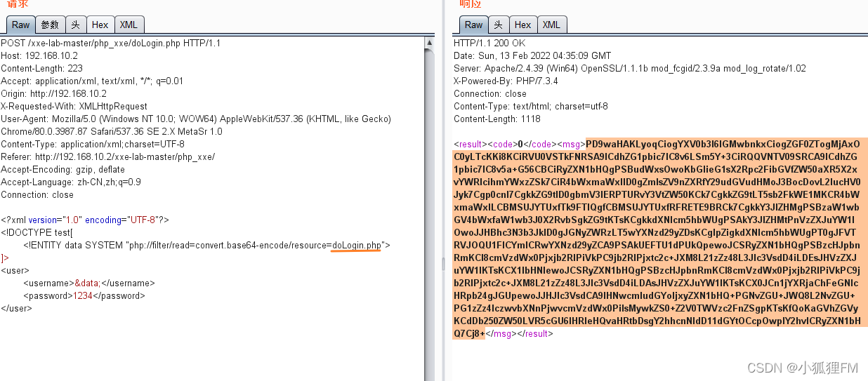Click the Accept-Language header line
Screen dimensions: 868x381
click(71, 182)
